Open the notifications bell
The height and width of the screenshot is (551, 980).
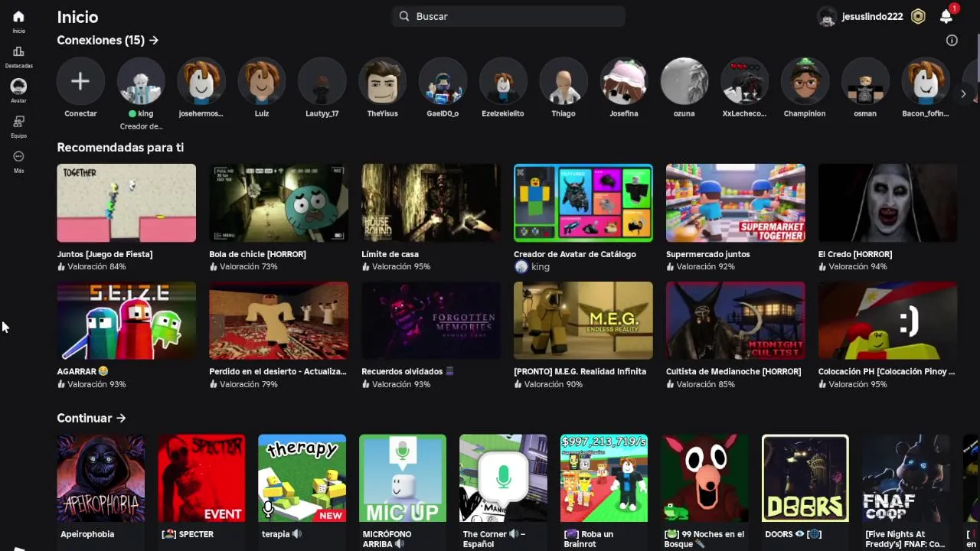coord(946,16)
